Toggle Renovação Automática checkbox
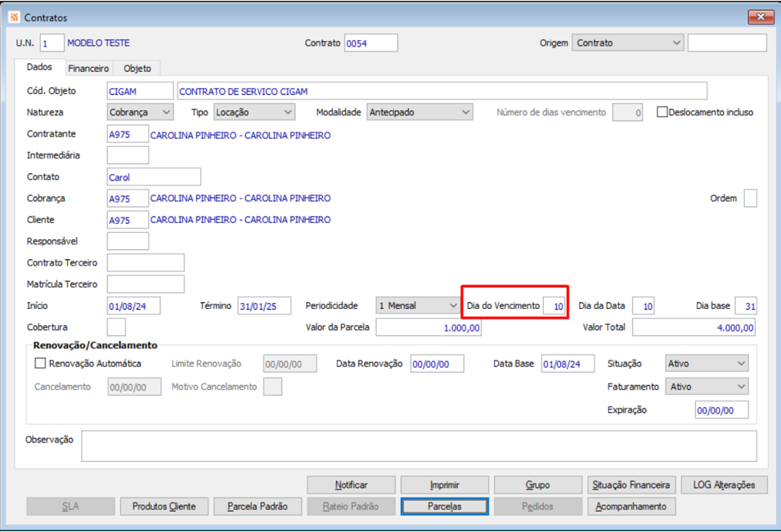Viewport: 781px width, 532px height. point(40,364)
